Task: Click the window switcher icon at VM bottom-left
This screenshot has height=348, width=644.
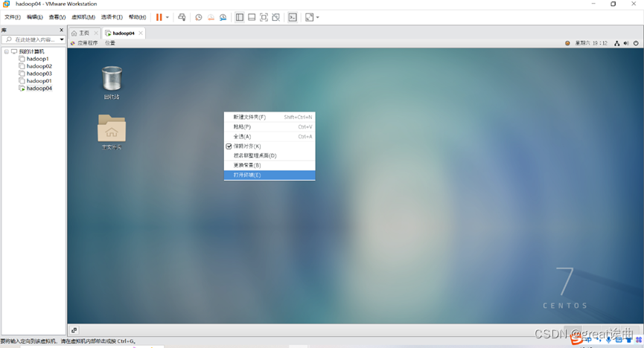Action: [74, 330]
